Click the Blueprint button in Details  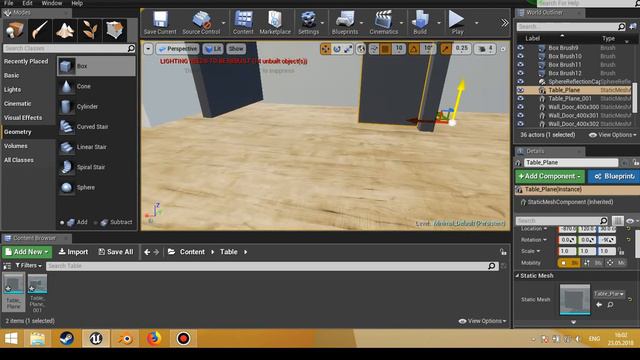[613, 176]
